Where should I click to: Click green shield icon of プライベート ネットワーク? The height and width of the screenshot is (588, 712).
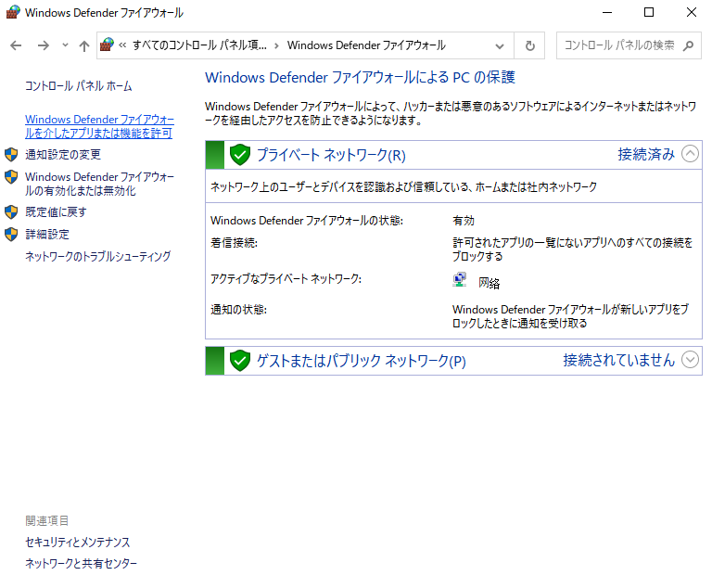pyautogui.click(x=240, y=155)
